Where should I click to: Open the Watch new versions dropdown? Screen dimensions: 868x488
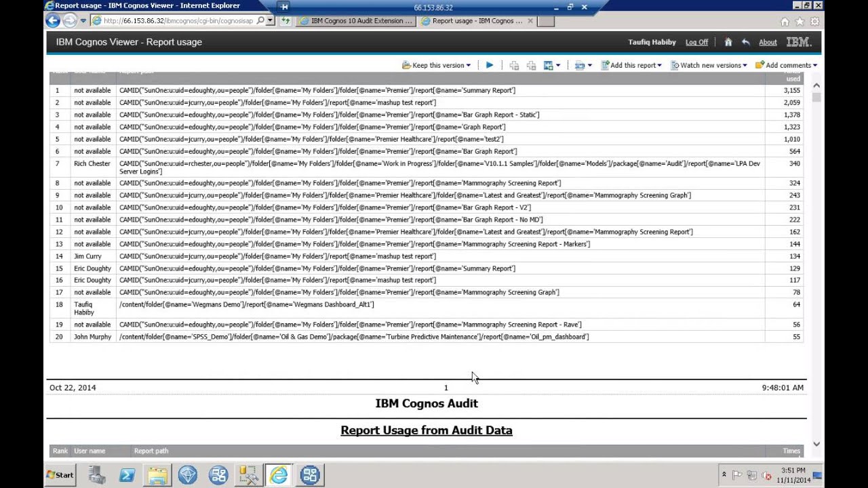[745, 66]
